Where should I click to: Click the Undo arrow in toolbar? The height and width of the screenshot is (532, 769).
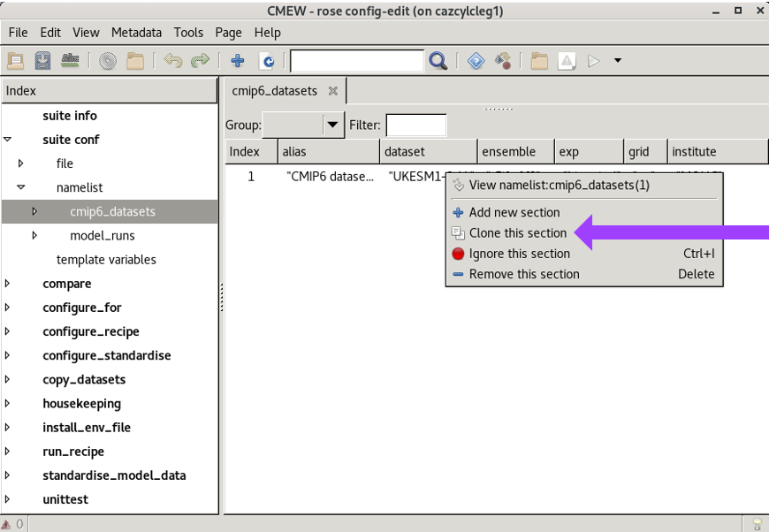coord(172,61)
